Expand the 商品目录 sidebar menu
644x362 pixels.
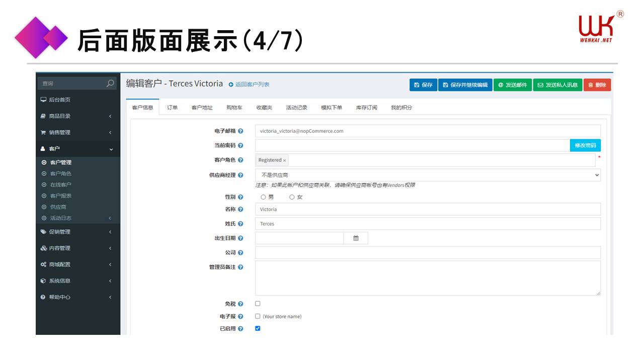[78, 116]
